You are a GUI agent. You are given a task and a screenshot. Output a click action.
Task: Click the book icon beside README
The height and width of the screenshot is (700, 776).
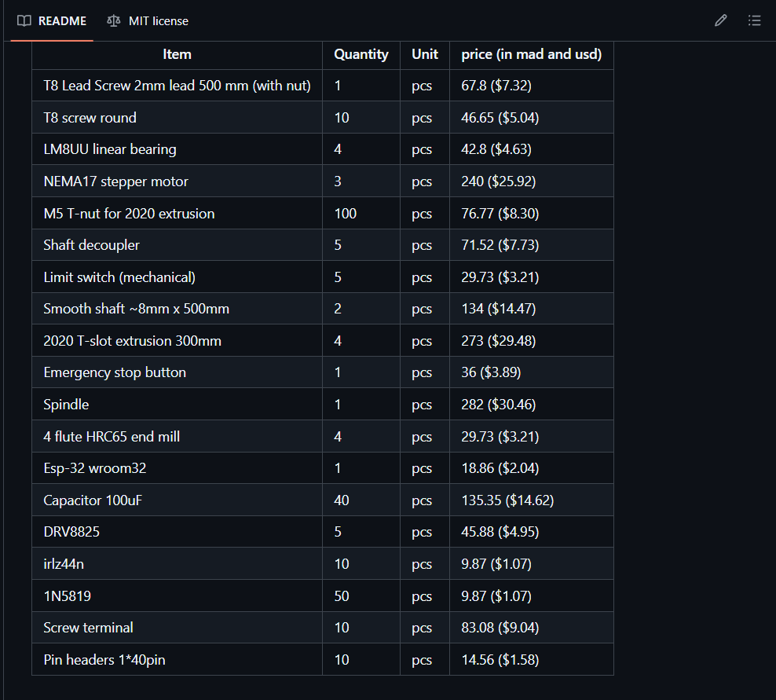click(x=24, y=20)
